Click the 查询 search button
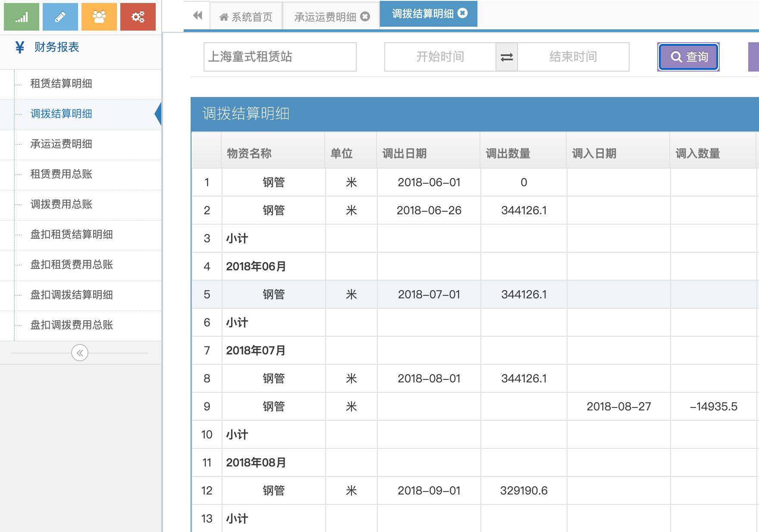This screenshot has height=532, width=759. (689, 57)
